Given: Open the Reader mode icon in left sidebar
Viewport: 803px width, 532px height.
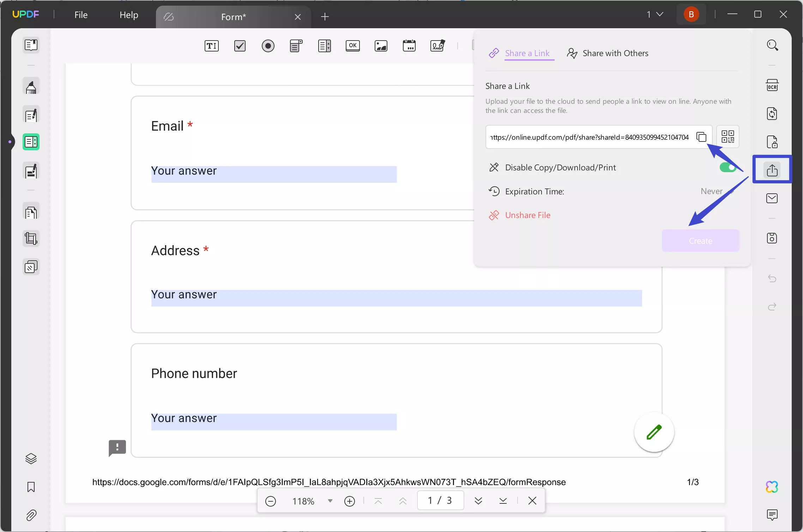Looking at the screenshot, I should (31, 45).
